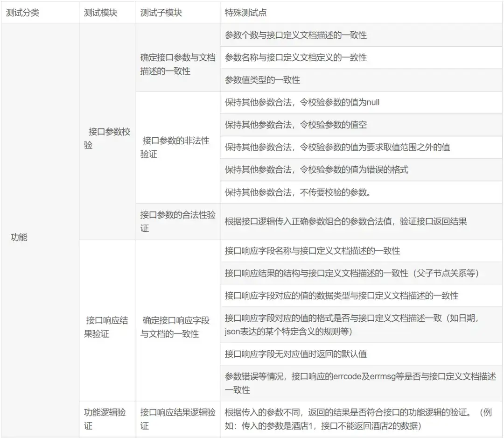Screen dimensions: 504x438
Task: Select row 令校验参数的值空
Action: (x=361, y=125)
